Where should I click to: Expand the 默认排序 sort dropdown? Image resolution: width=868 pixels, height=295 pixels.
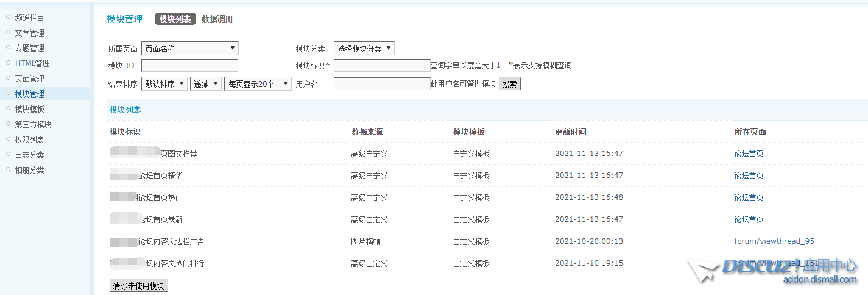[164, 84]
